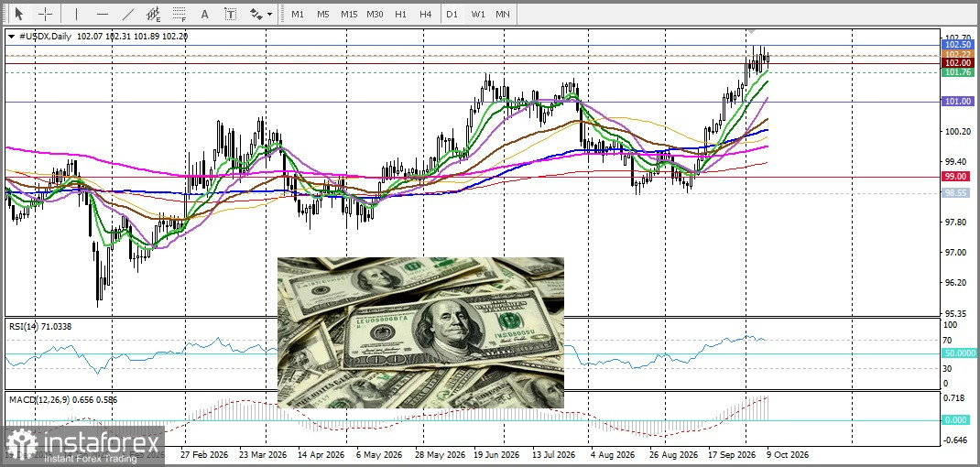Choose the horizontal line drawing tool

(x=103, y=13)
